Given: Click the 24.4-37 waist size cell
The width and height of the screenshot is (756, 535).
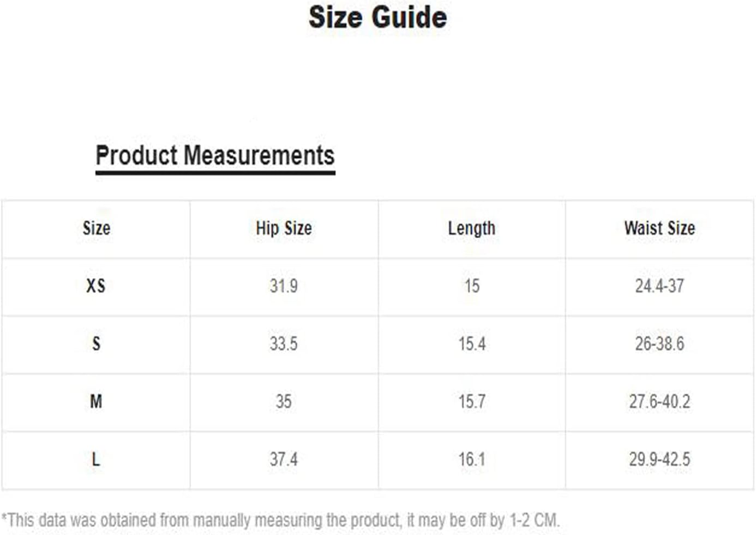Looking at the screenshot, I should 659,286.
